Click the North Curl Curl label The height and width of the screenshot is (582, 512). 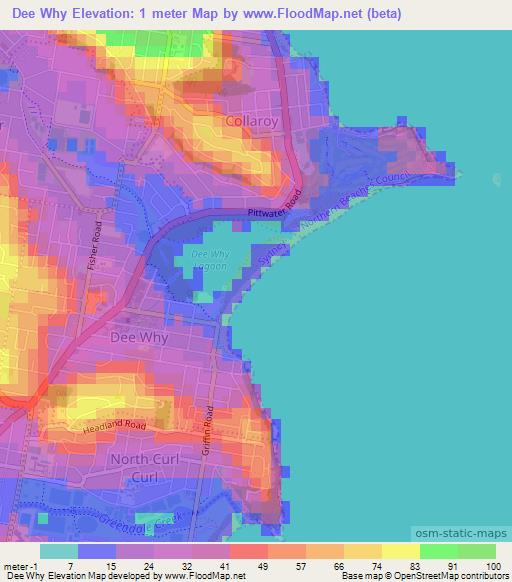[x=145, y=468]
